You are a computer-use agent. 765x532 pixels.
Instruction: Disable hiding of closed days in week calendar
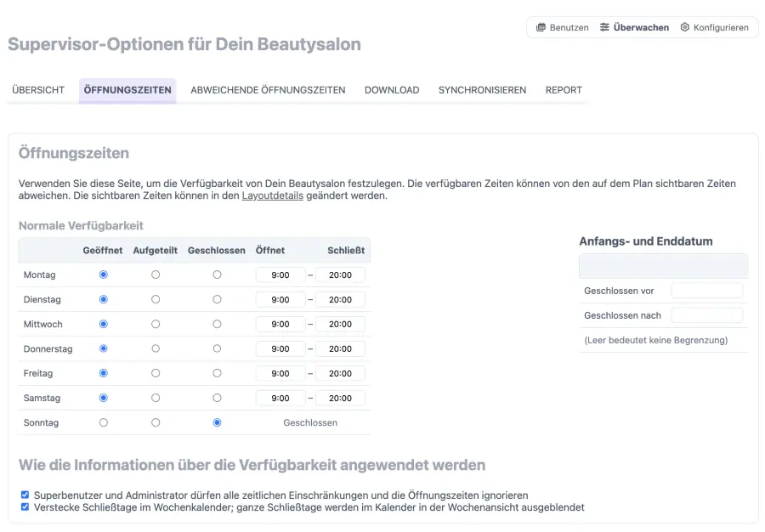point(25,507)
